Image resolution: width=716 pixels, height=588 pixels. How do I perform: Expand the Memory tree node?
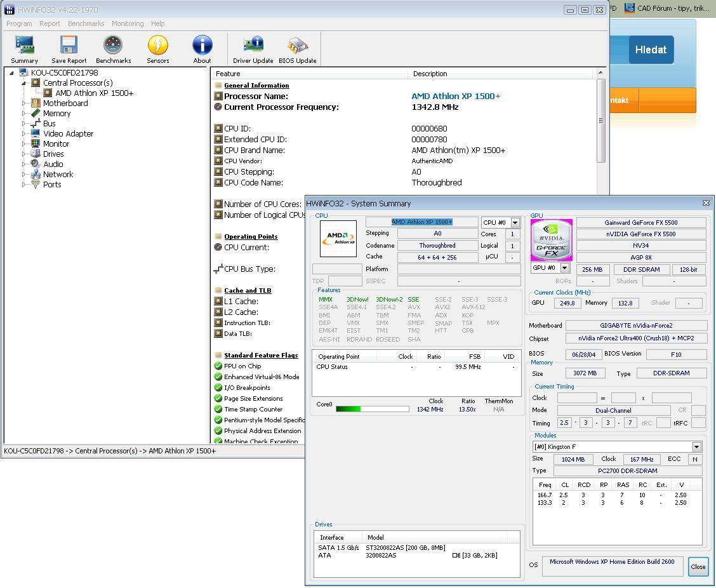tap(23, 113)
